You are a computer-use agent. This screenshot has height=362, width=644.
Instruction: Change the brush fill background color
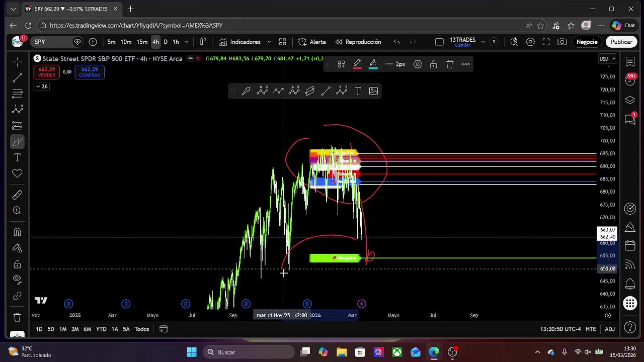[x=373, y=64]
